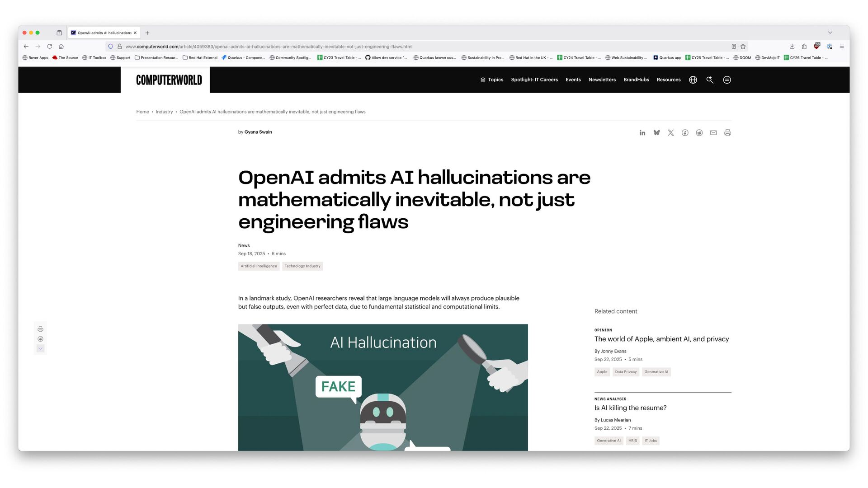Click the Artificial Intelligence tag
868x488 pixels.
point(259,266)
